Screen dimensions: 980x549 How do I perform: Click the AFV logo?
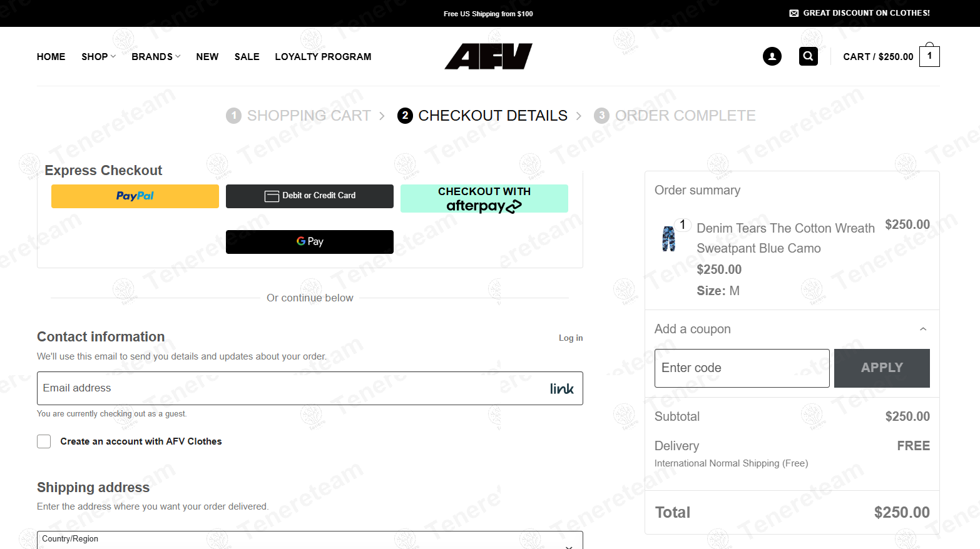(488, 56)
